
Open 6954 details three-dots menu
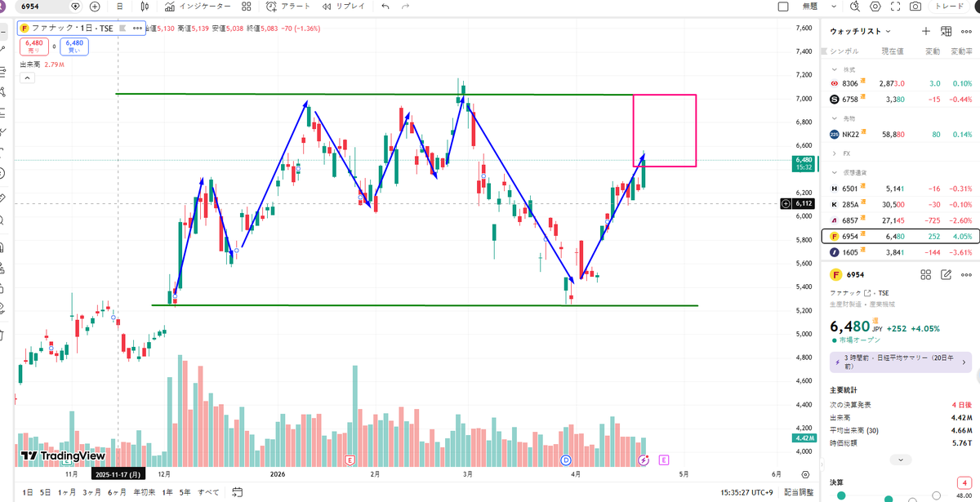966,275
